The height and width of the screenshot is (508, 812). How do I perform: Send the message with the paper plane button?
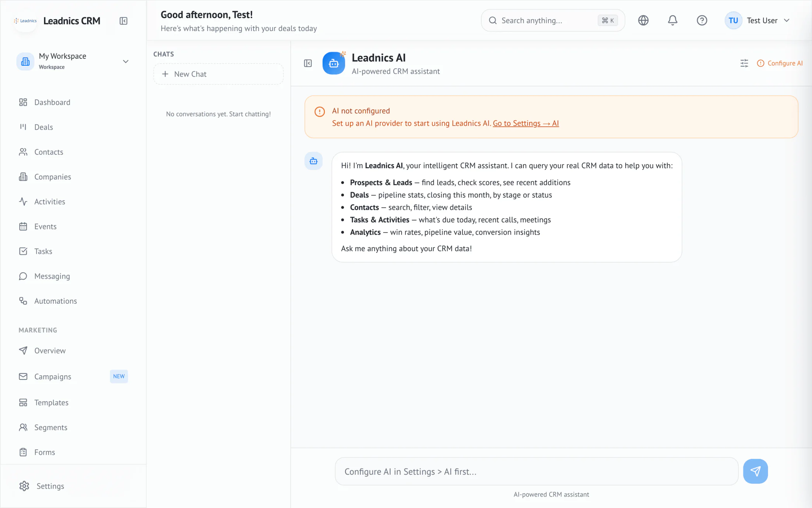(755, 471)
